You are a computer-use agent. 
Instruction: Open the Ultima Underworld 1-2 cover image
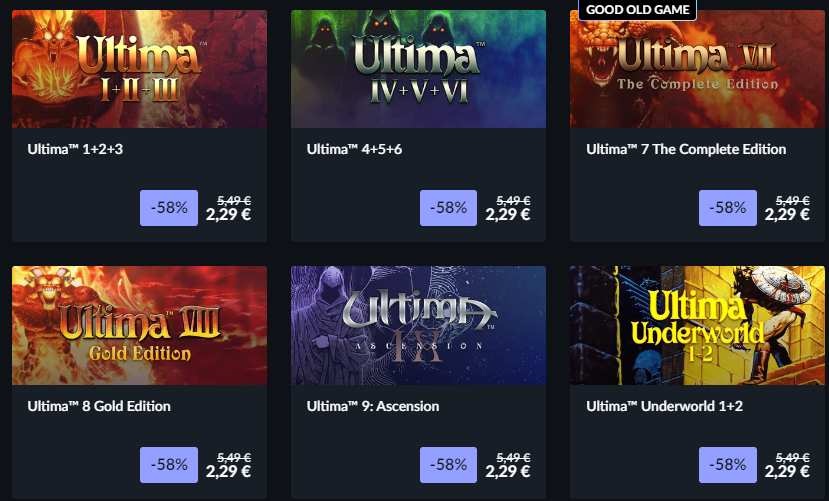pyautogui.click(x=697, y=325)
